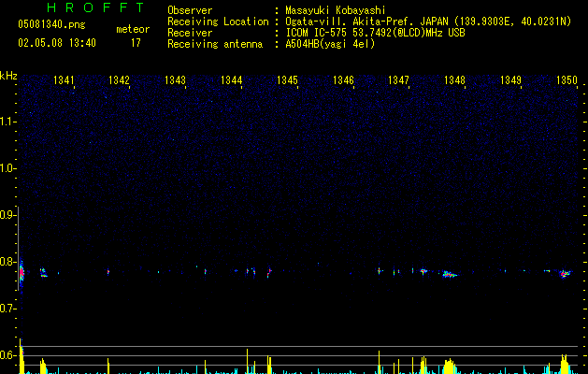Click the 1349 time marker
The width and height of the screenshot is (588, 374).
click(x=510, y=80)
